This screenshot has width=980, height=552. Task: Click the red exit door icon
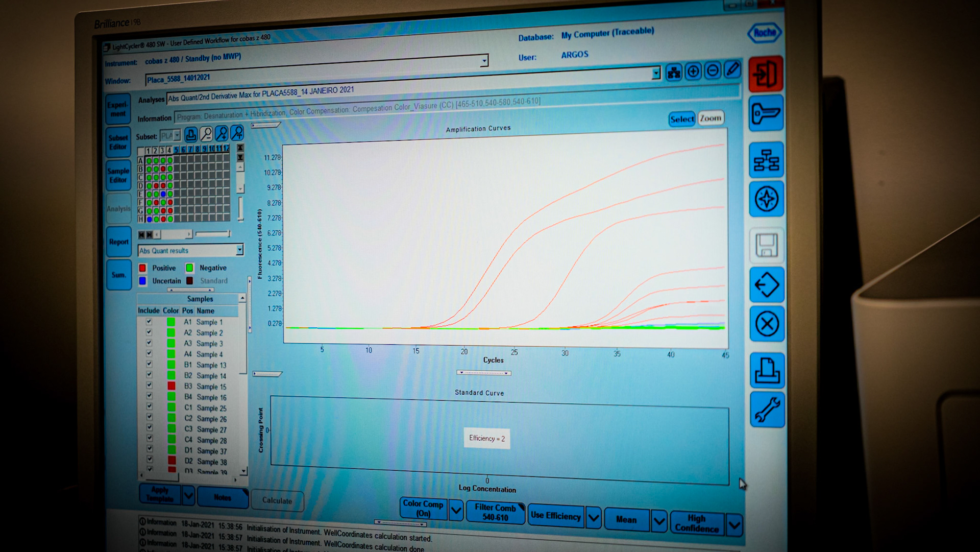pos(766,75)
